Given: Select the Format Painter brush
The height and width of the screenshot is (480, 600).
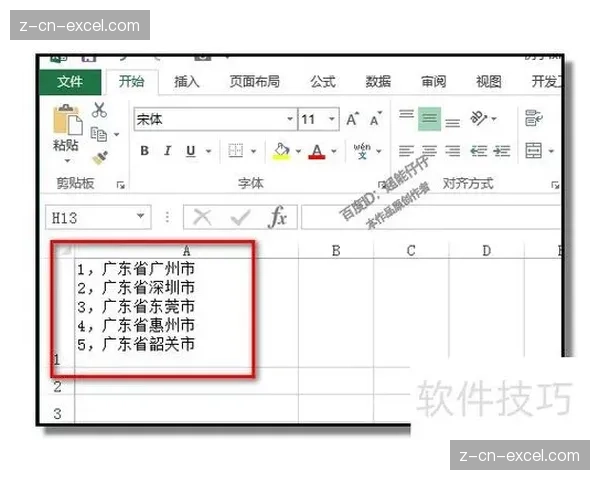Looking at the screenshot, I should click(x=100, y=157).
